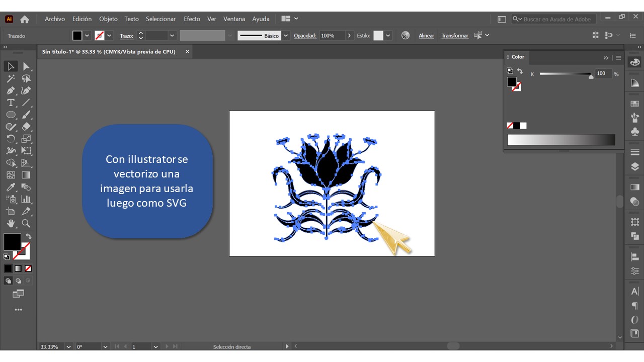Select the Ellipse shape tool
Screen dimensions: 644x362
tap(11, 115)
